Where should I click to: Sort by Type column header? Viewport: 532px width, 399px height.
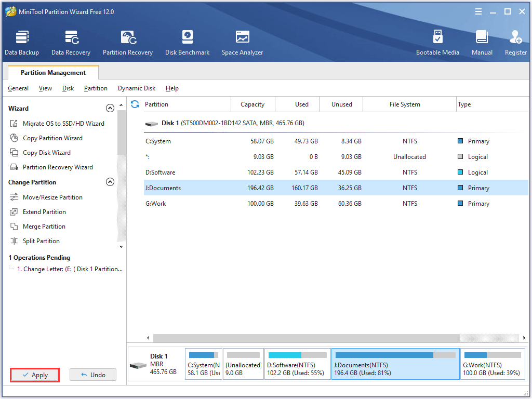tap(493, 104)
